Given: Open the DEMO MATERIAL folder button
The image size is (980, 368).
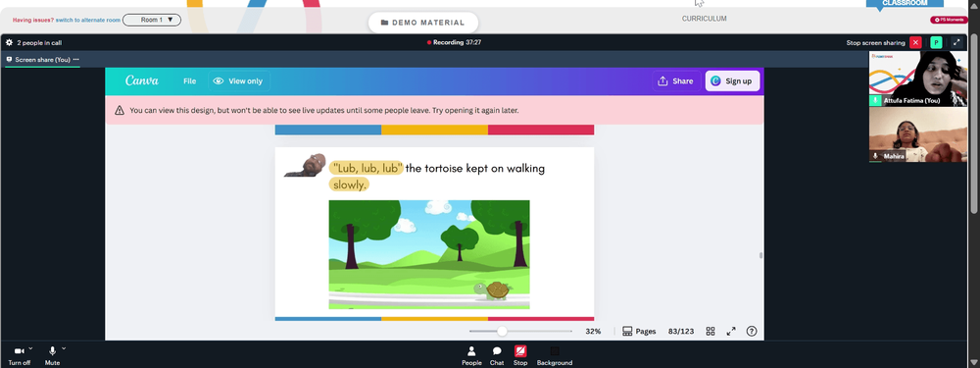Looking at the screenshot, I should (x=423, y=23).
